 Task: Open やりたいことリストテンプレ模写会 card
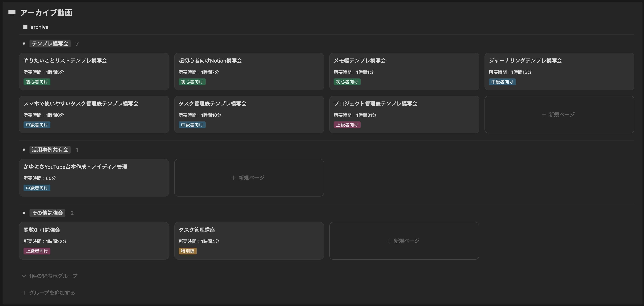tap(94, 72)
